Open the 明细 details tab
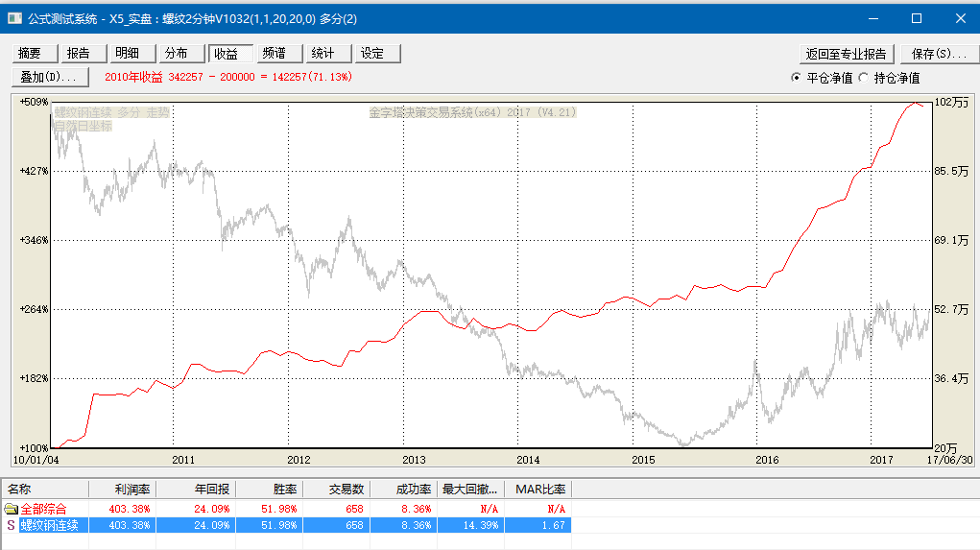The image size is (980, 550). [132, 54]
